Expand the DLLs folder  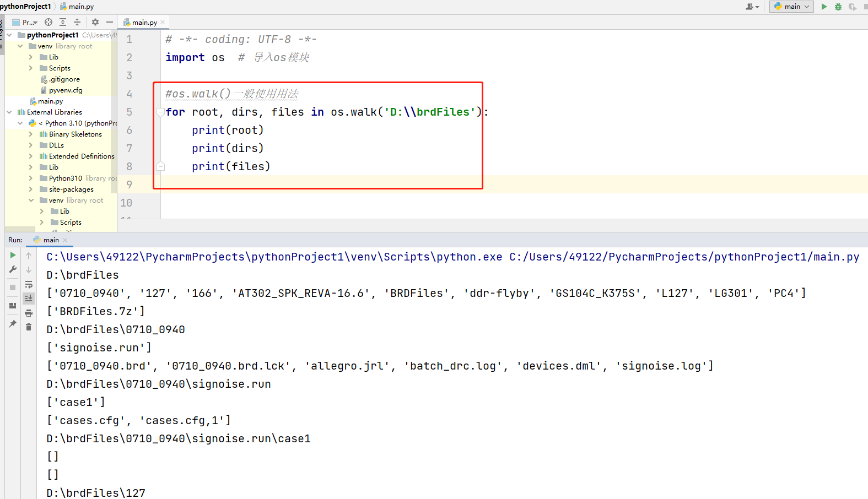pos(31,145)
